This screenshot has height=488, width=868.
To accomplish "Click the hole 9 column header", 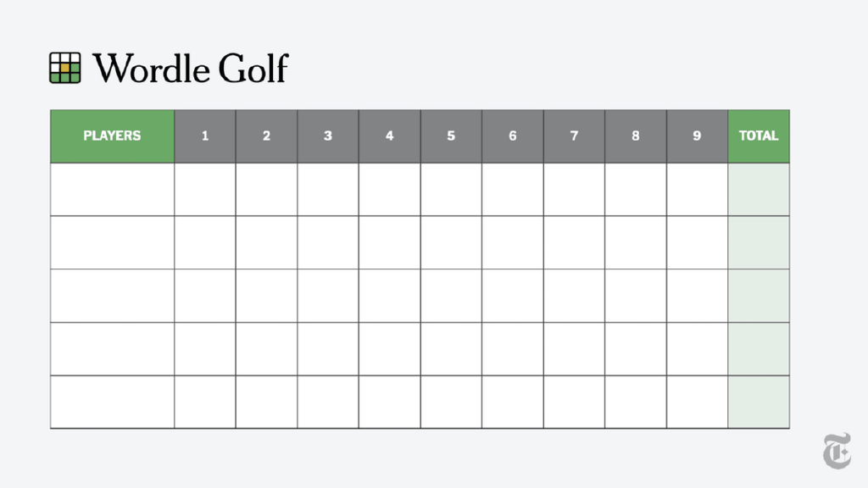I will click(x=697, y=136).
